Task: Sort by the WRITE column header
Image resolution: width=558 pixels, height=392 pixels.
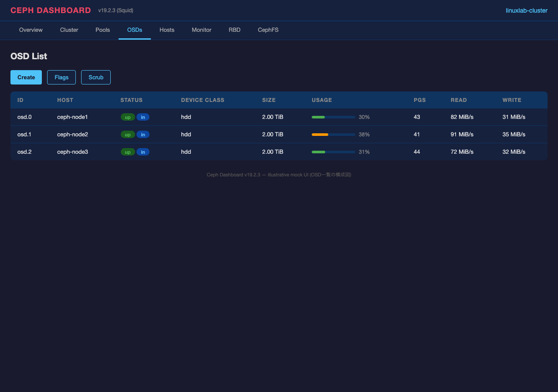Action: click(x=512, y=100)
